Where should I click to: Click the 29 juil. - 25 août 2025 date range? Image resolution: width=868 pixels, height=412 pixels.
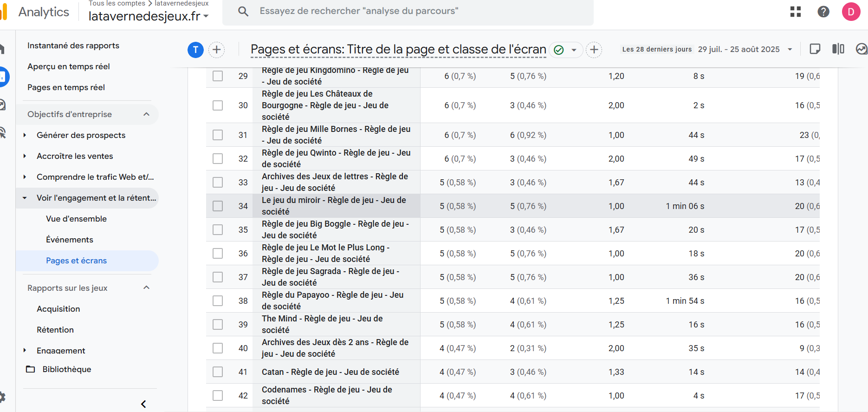click(739, 49)
